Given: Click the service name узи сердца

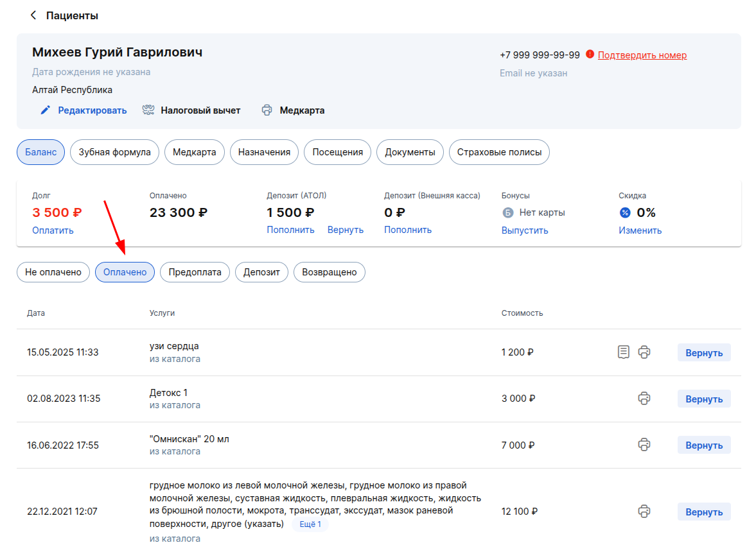Looking at the screenshot, I should (174, 346).
